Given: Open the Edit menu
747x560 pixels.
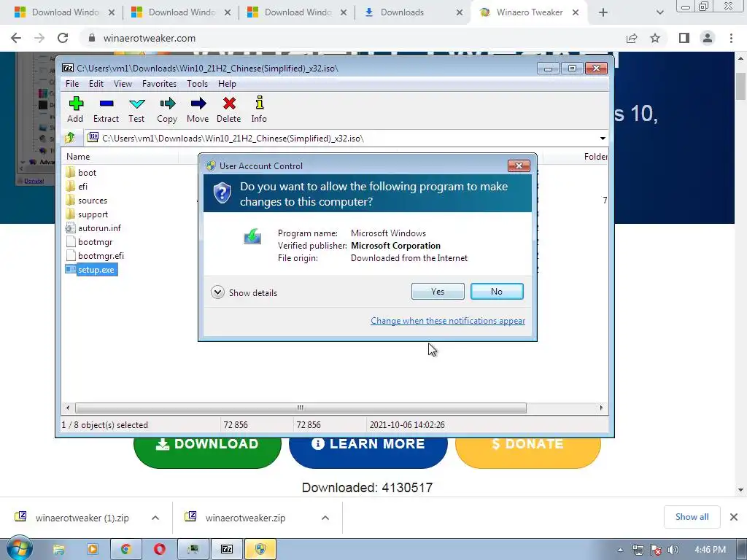Looking at the screenshot, I should point(96,84).
